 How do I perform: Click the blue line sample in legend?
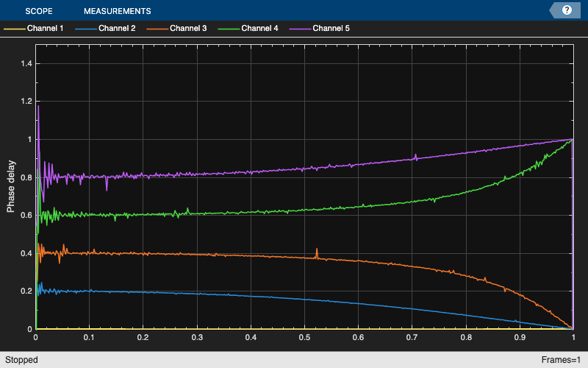click(86, 29)
